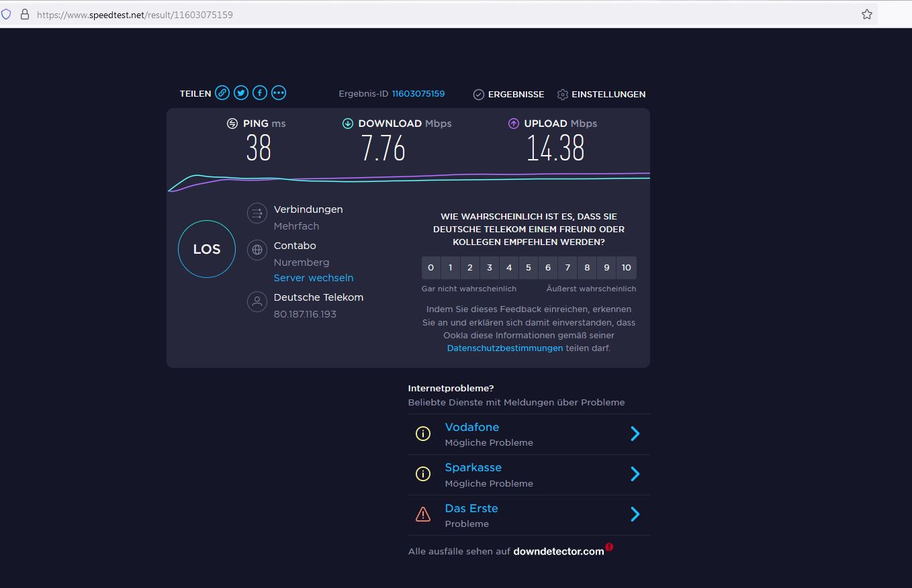Image resolution: width=912 pixels, height=588 pixels.
Task: Expand the Vodafone problems entry
Action: (635, 434)
